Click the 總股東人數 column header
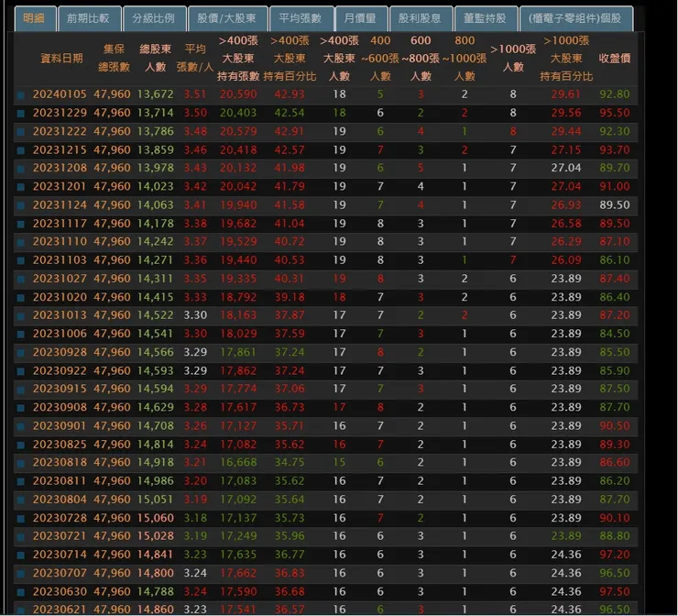The height and width of the screenshot is (616, 678). click(x=155, y=58)
